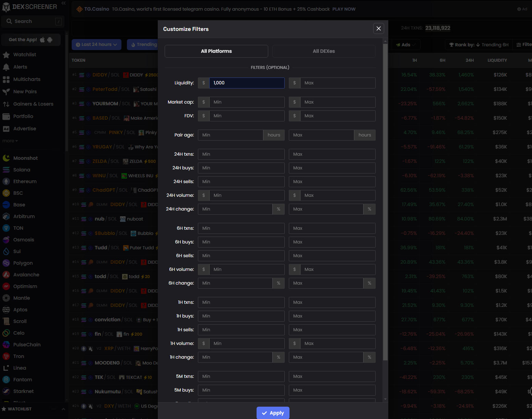Screen dimensions: 532x419
Task: Open the Watchlist star icon in sidebar
Action: [x=6, y=55]
